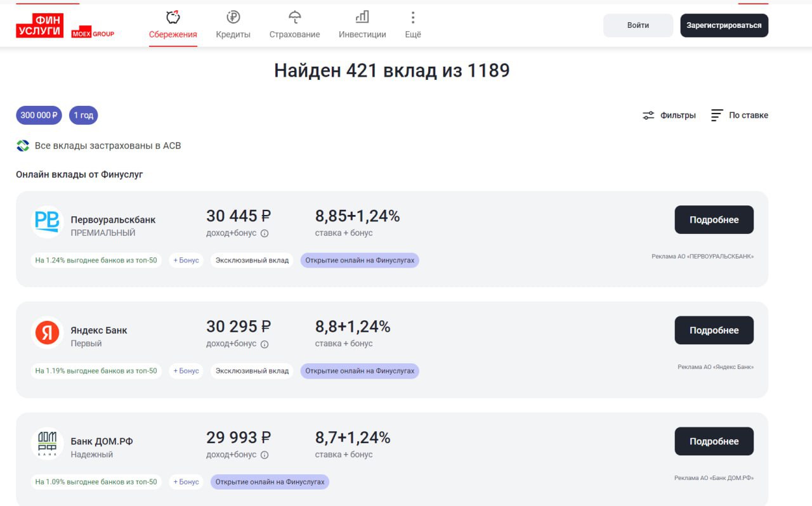Click the umbrella Страхование icon

click(x=294, y=17)
